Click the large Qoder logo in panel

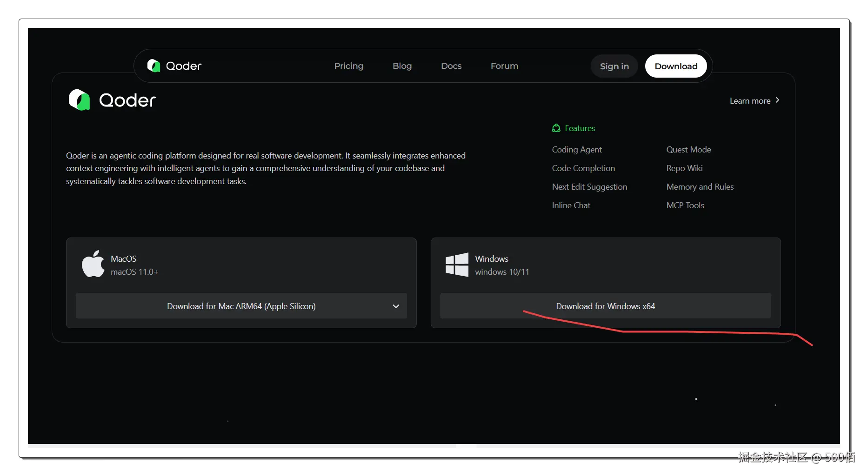pos(112,100)
